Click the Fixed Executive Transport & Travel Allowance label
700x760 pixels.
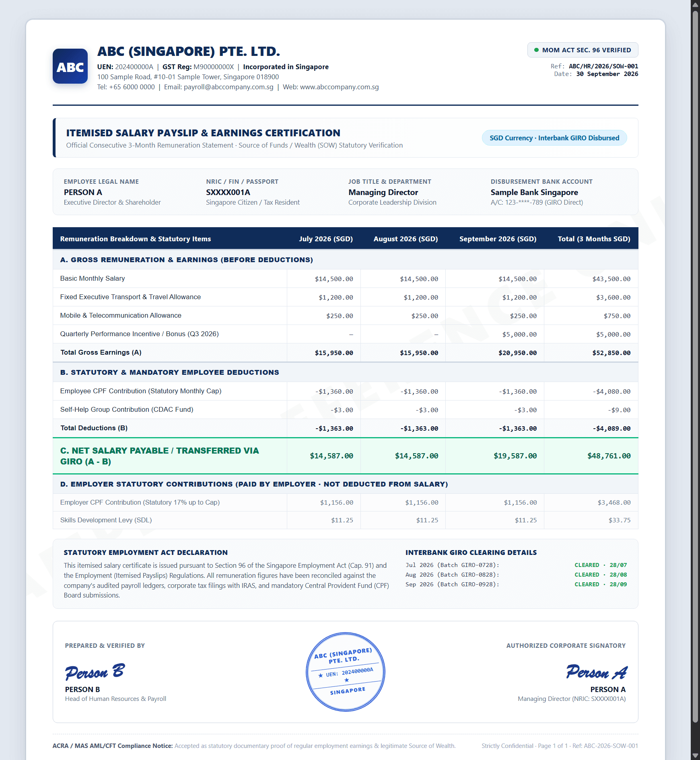[x=130, y=297]
